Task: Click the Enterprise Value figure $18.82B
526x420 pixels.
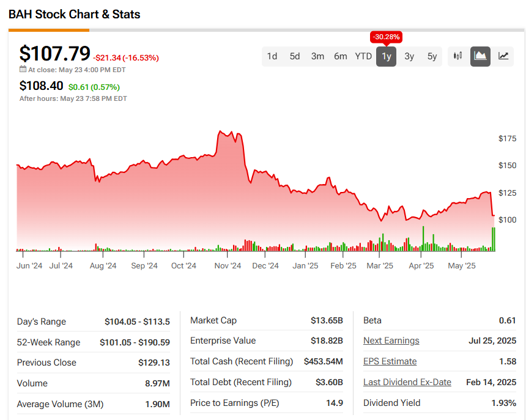Action: pyautogui.click(x=327, y=341)
